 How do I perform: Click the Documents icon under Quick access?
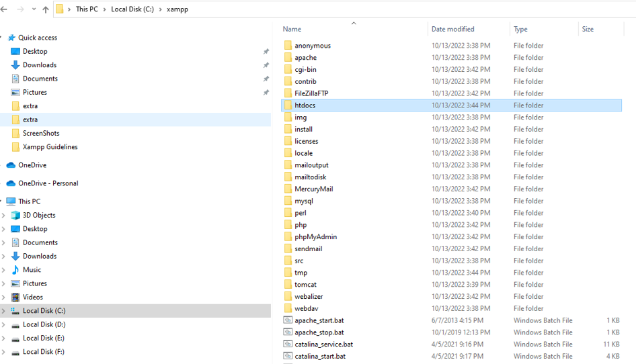click(15, 79)
